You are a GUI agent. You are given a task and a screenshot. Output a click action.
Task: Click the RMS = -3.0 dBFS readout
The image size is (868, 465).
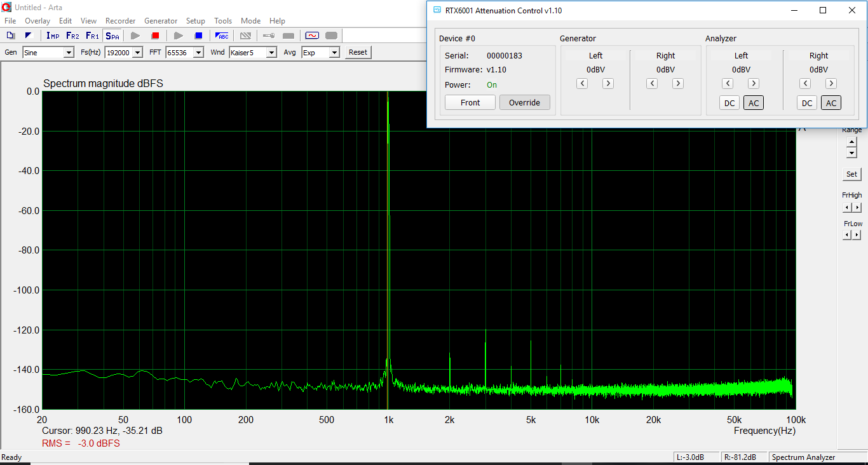click(81, 443)
